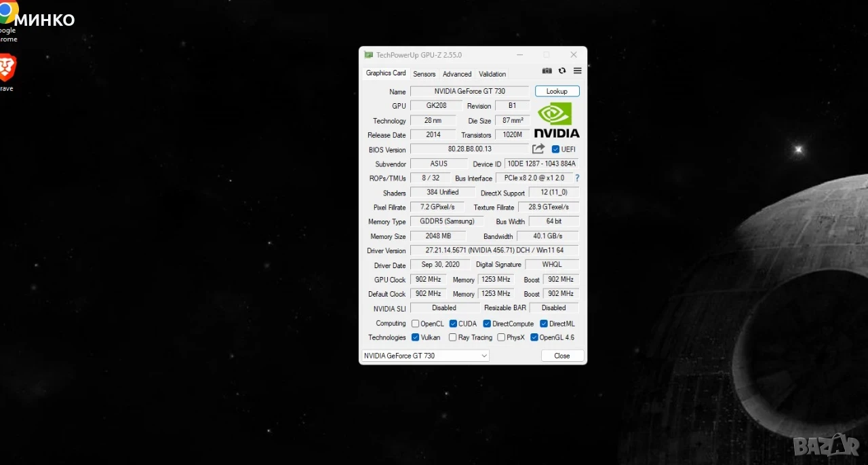Image resolution: width=868 pixels, height=465 pixels.
Task: Click the Close button at bottom
Action: click(562, 356)
